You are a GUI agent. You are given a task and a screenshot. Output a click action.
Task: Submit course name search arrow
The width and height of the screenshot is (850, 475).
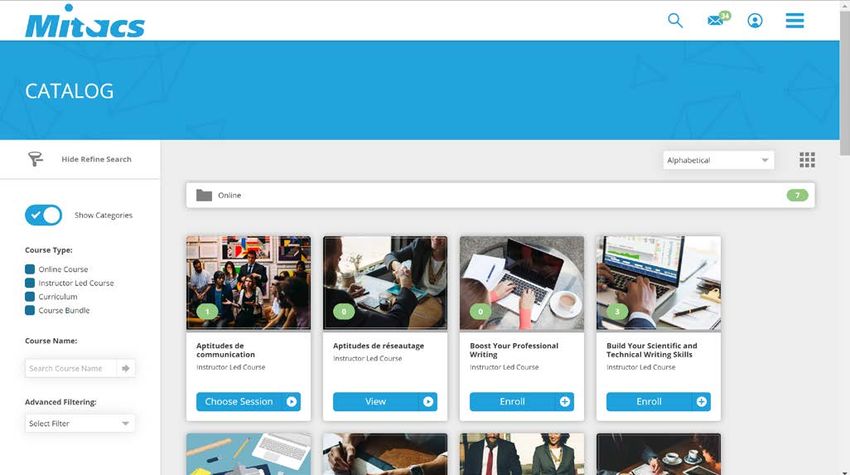click(x=126, y=368)
